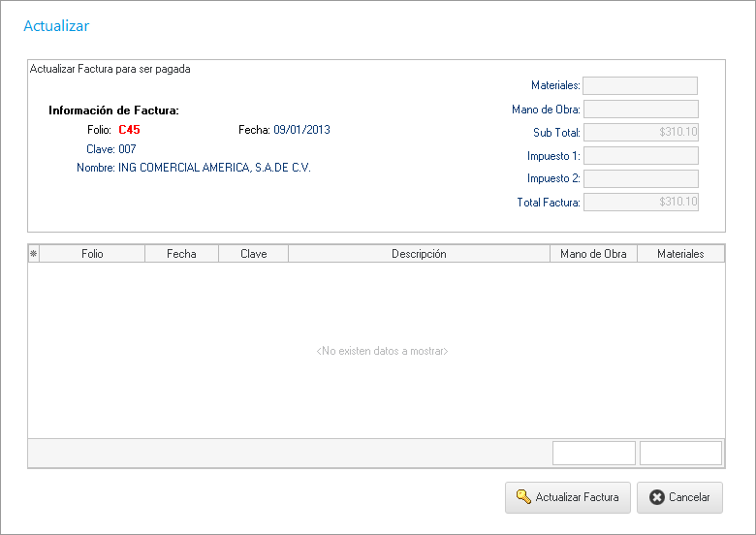Click into the Impuesto 2 field

(x=640, y=178)
